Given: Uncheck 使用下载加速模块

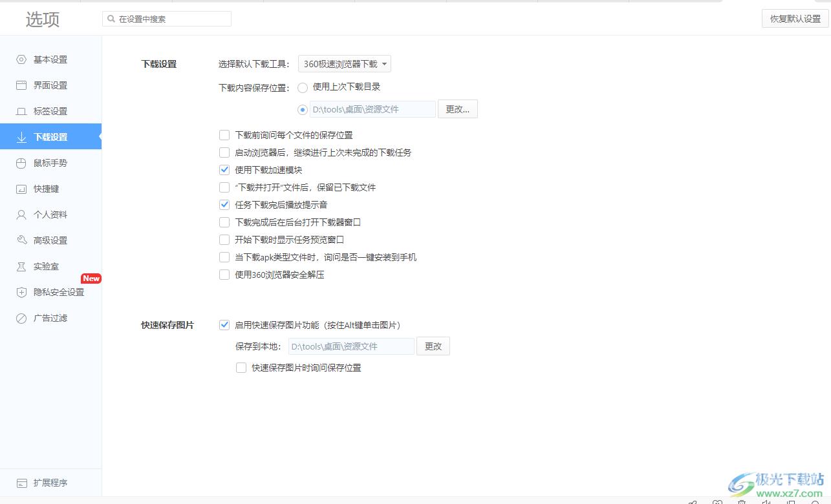Looking at the screenshot, I should (224, 170).
